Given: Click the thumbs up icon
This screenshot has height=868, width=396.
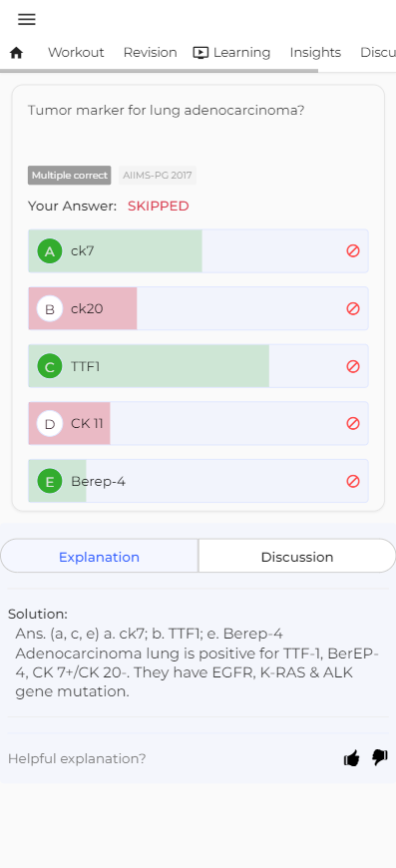Looking at the screenshot, I should 352,758.
